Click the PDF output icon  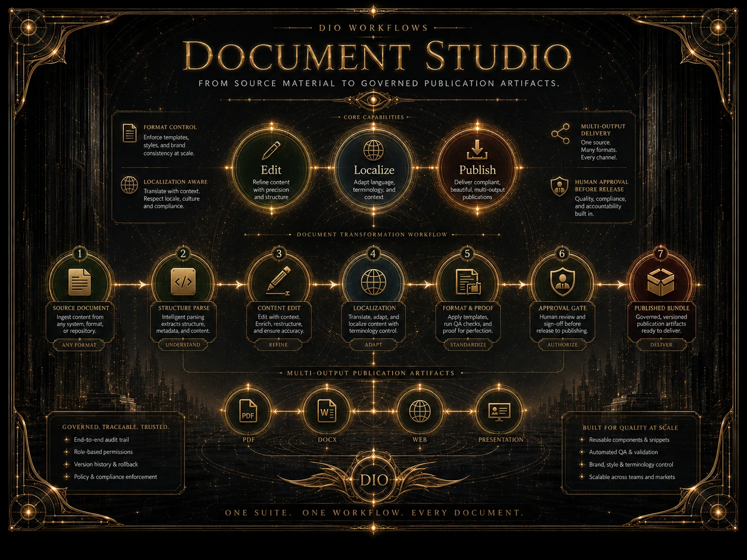click(248, 411)
